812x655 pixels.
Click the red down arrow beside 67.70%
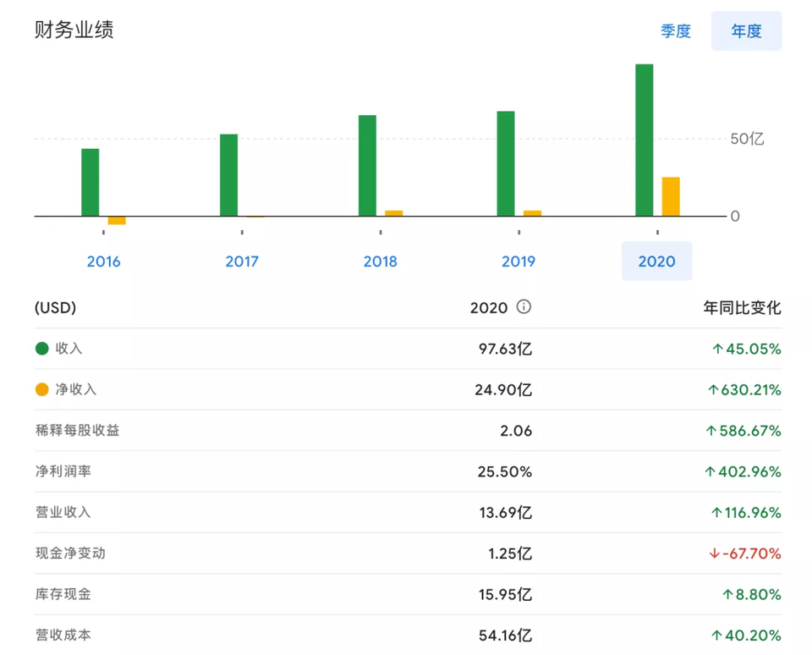pyautogui.click(x=714, y=553)
